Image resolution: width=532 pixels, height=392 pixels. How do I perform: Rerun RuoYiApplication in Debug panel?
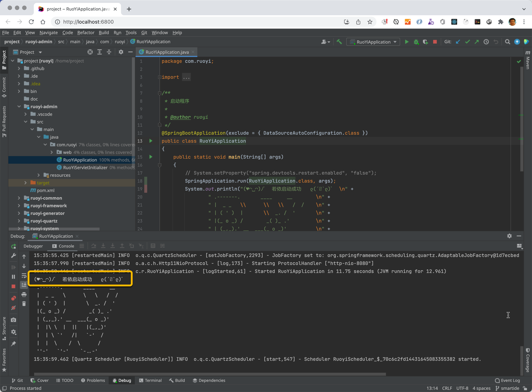tap(14, 246)
